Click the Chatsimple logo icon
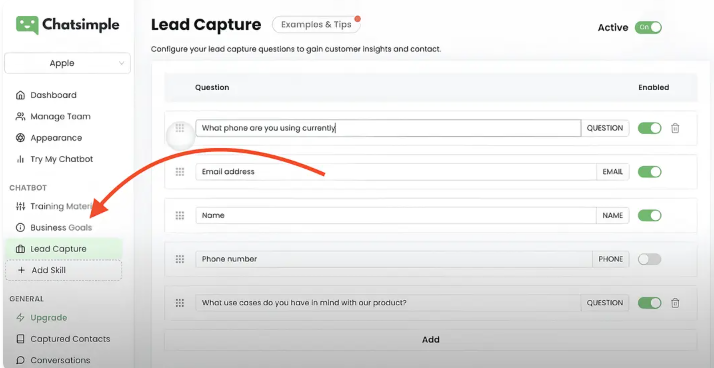 pyautogui.click(x=27, y=25)
